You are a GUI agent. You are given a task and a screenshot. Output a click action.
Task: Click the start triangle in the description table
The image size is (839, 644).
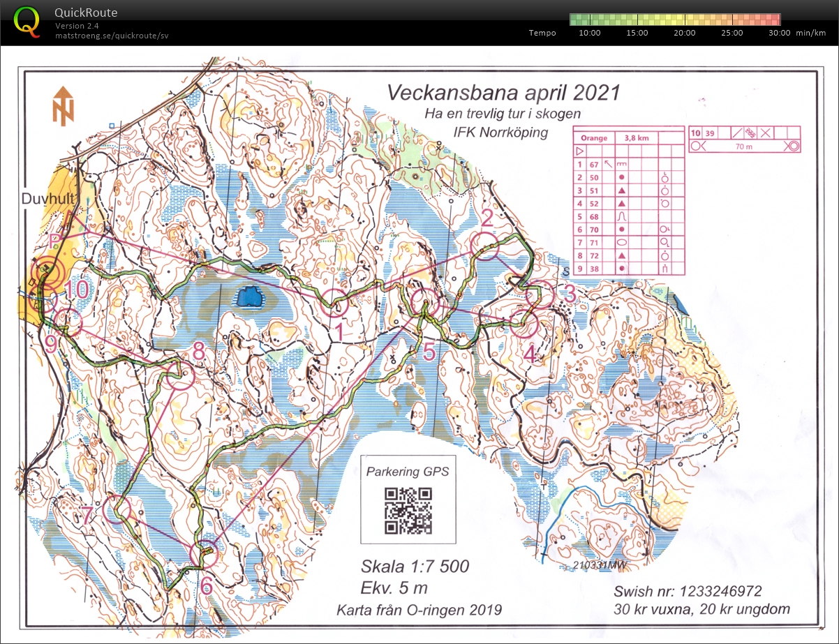[579, 151]
